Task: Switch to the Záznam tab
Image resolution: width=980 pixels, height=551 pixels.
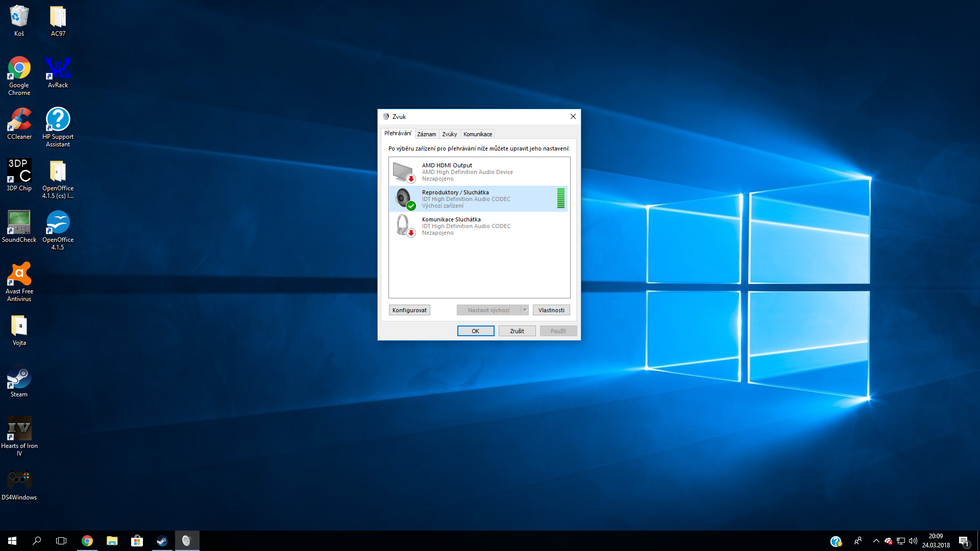Action: [426, 134]
